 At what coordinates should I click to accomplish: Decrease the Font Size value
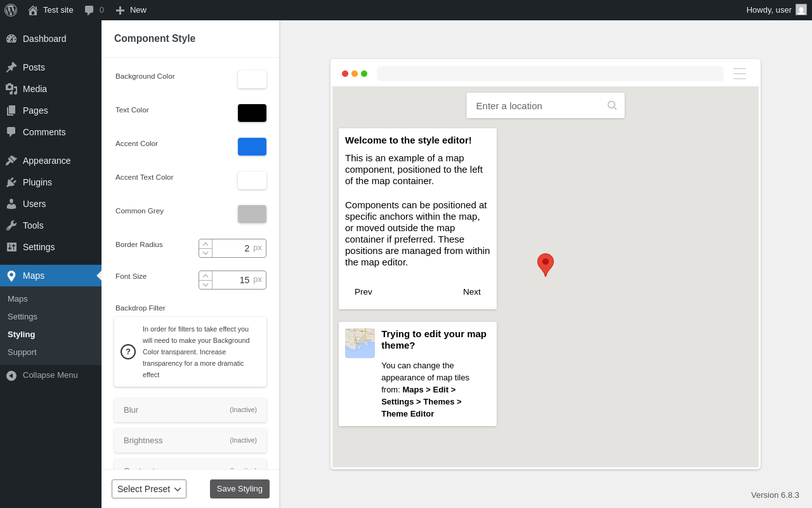pyautogui.click(x=206, y=285)
